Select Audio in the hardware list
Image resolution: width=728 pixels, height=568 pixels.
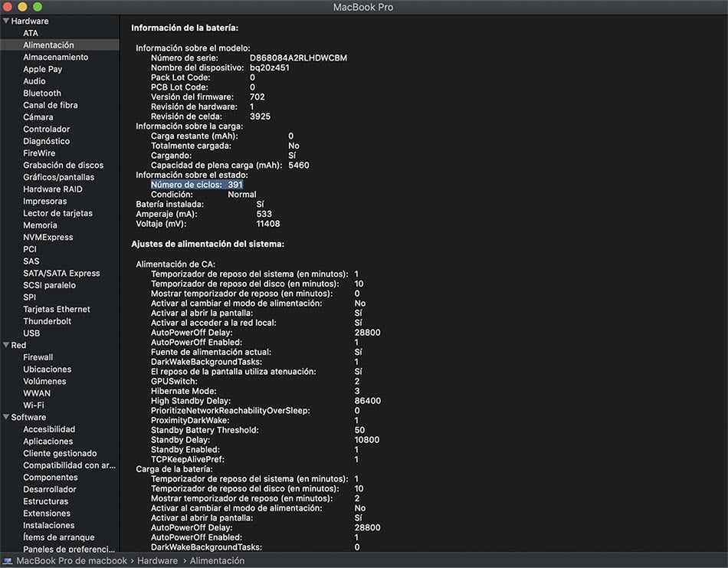34,81
